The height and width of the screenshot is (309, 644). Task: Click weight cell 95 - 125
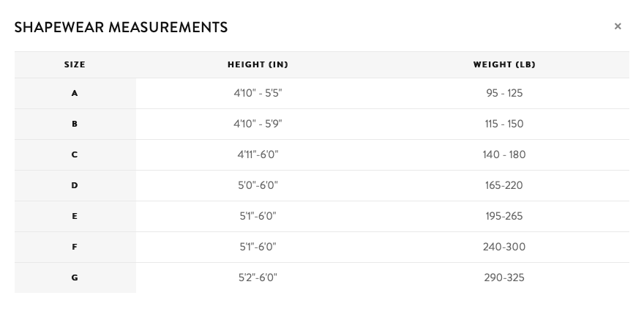504,94
